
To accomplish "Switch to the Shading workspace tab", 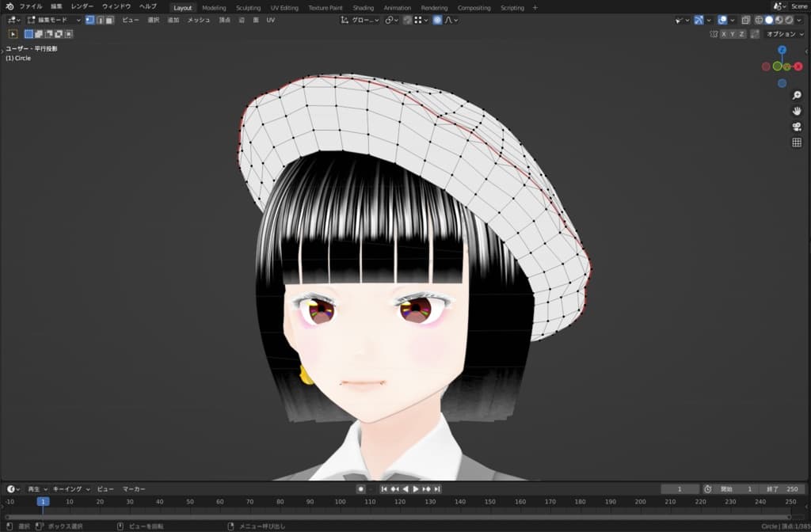I will click(x=364, y=7).
